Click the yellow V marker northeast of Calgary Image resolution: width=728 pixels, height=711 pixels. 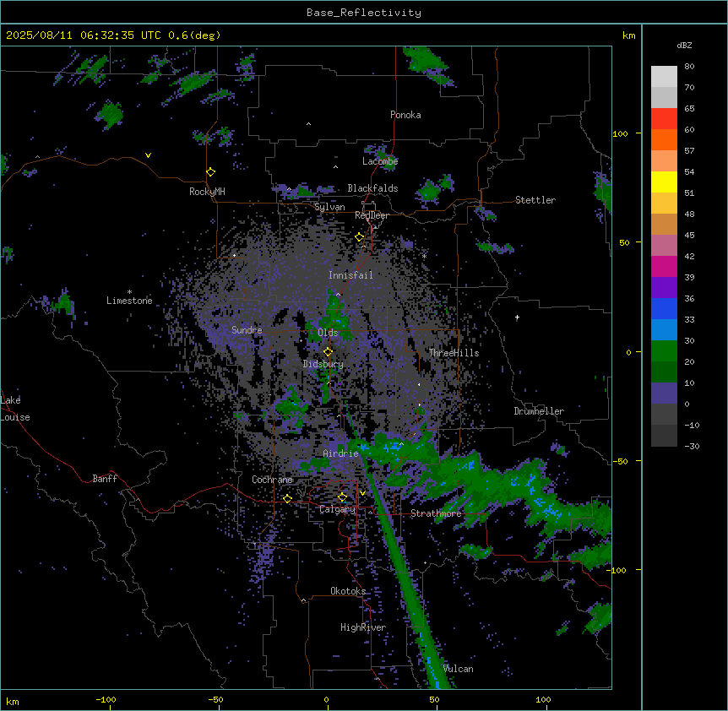[362, 493]
